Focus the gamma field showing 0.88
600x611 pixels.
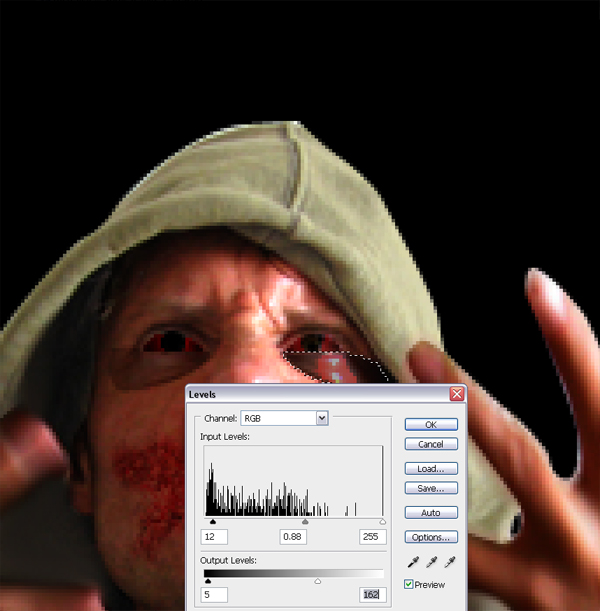point(293,537)
